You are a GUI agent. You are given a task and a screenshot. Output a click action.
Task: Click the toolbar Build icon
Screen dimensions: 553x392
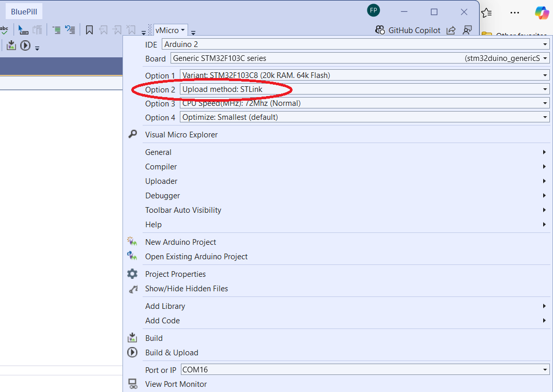11,45
